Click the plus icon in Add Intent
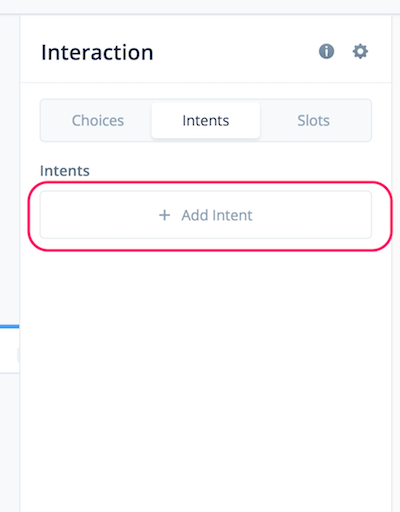Viewport: 400px width, 512px height. coord(164,215)
